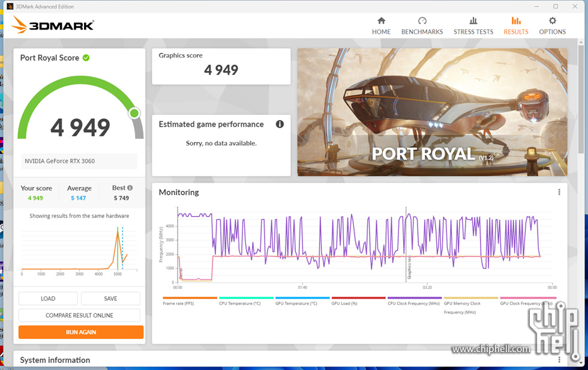Maximize the 3DMark window
This screenshot has height=370, width=588.
(556, 7)
